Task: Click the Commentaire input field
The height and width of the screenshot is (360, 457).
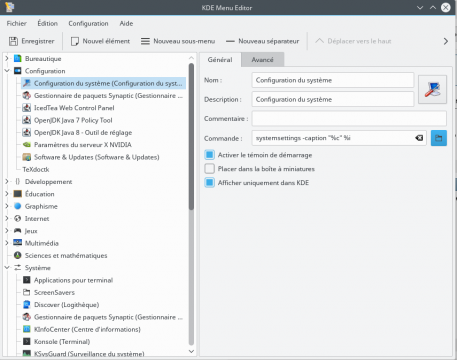Action: pyautogui.click(x=349, y=119)
